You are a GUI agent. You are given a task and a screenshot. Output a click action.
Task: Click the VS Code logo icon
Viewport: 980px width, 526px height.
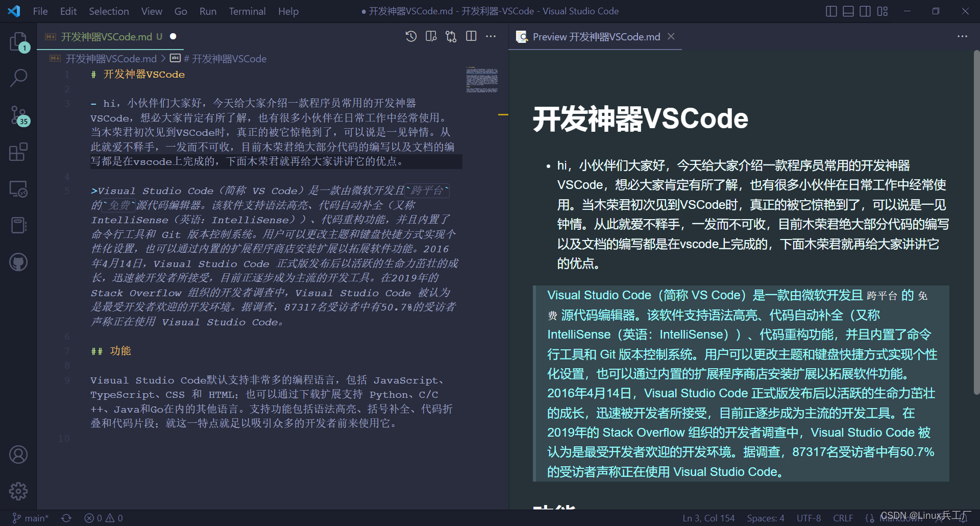coord(14,11)
